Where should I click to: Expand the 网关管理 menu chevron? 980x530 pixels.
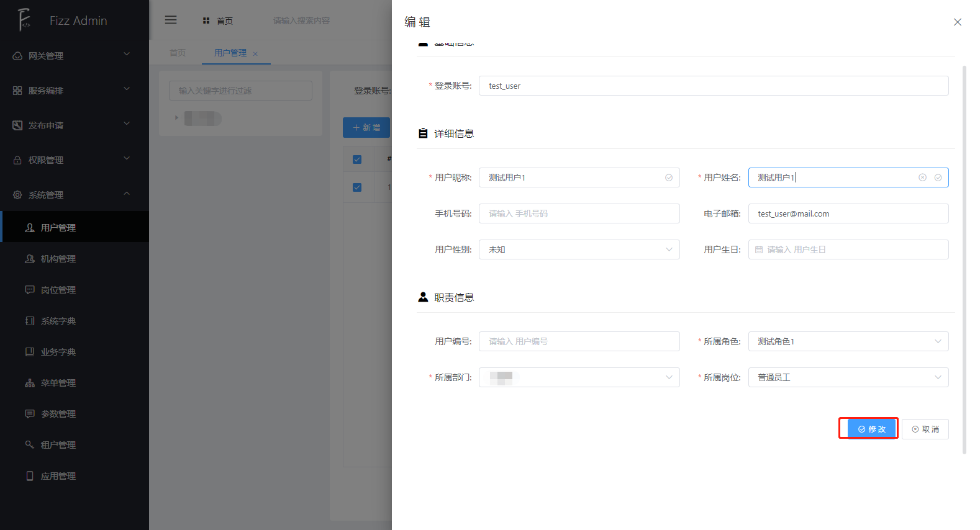127,54
